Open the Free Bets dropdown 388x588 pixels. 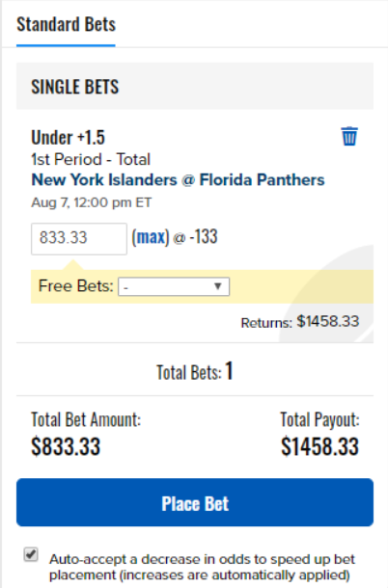(174, 286)
